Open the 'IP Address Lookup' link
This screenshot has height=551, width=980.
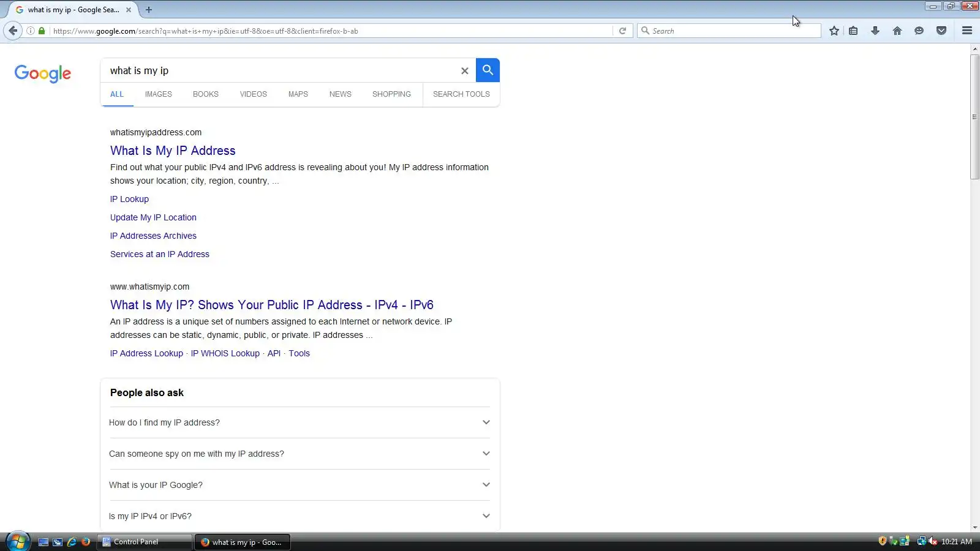(x=146, y=353)
